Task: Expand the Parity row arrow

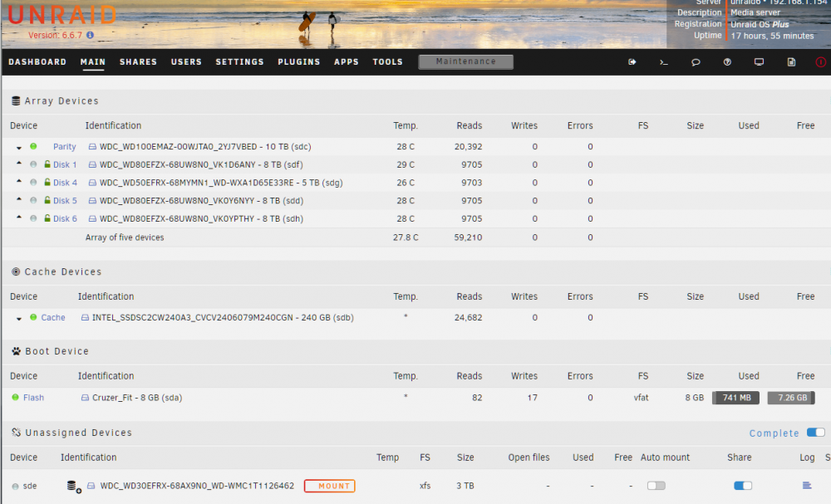Action: tap(19, 148)
